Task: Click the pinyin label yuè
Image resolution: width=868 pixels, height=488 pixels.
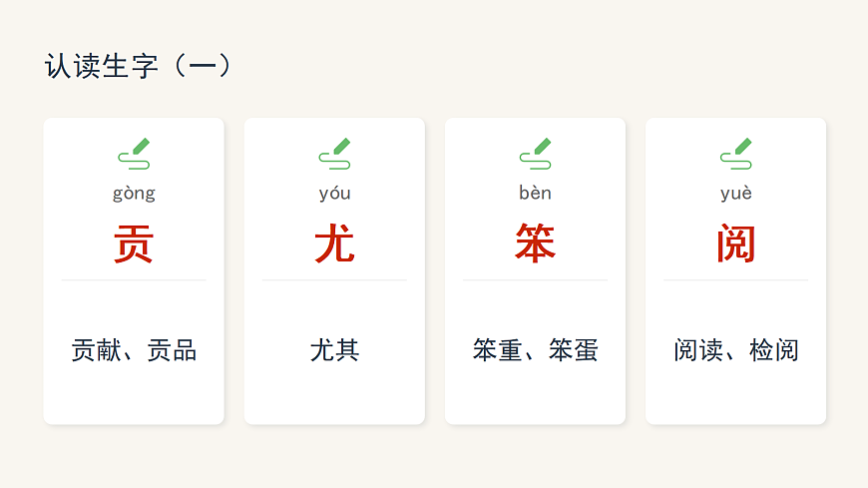Action: pyautogui.click(x=735, y=194)
